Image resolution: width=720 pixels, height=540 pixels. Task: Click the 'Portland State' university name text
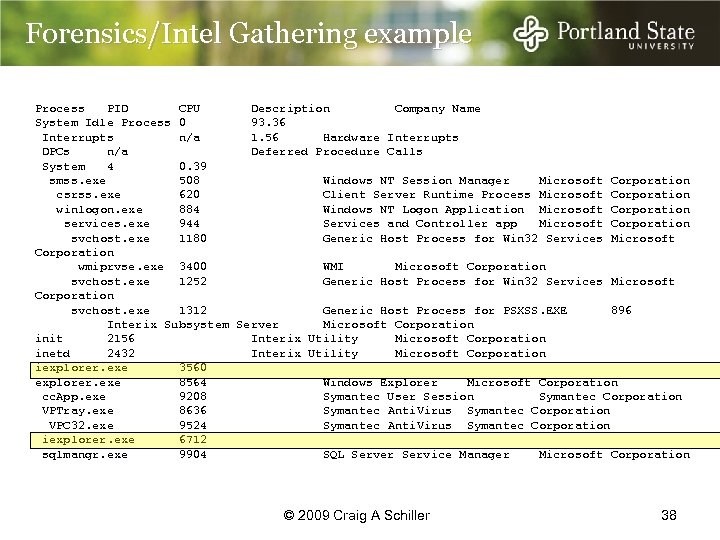point(625,31)
